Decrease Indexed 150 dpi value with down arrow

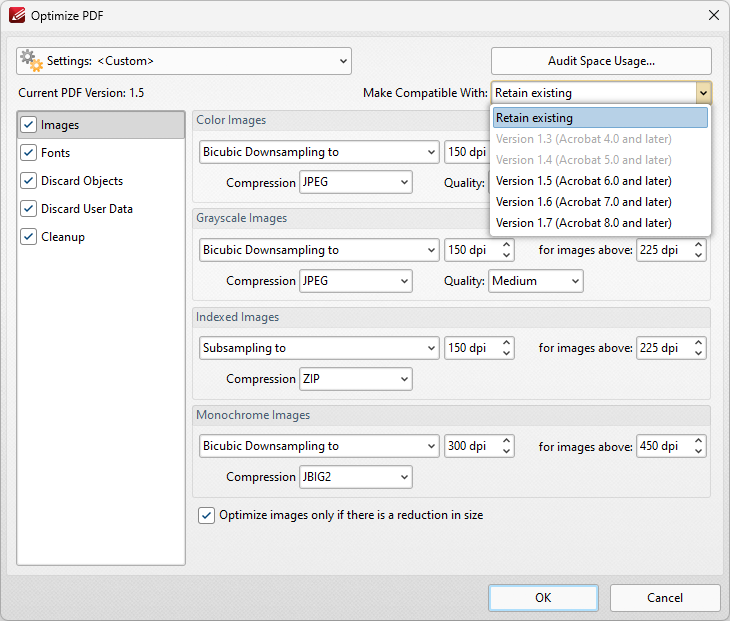coord(507,354)
